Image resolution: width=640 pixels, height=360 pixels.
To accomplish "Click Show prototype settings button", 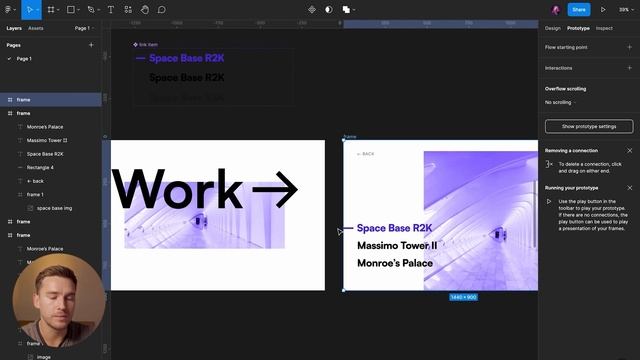I will pos(589,127).
